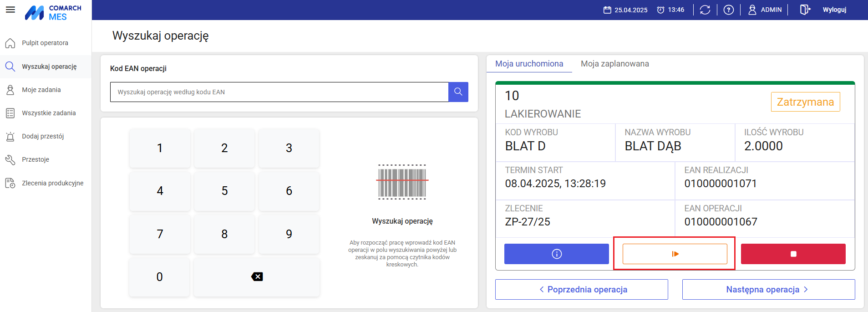Open Zlecenia produkcyjne in sidebar

(52, 183)
